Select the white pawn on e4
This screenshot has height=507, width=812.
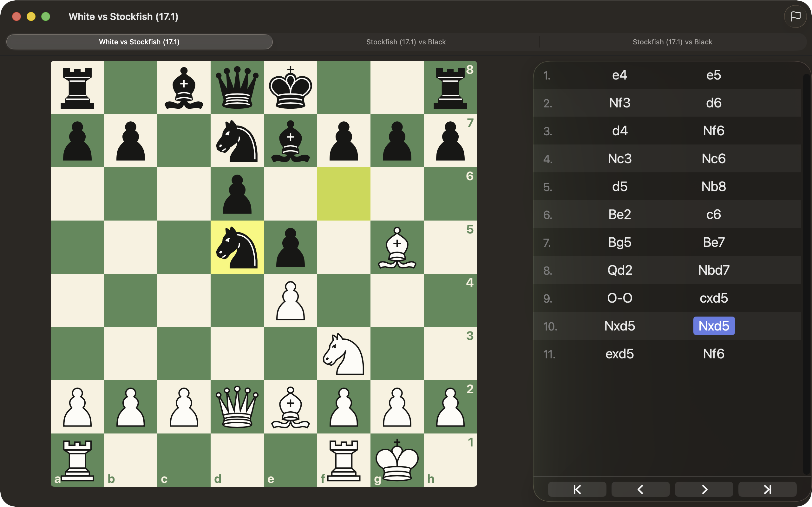pyautogui.click(x=291, y=300)
